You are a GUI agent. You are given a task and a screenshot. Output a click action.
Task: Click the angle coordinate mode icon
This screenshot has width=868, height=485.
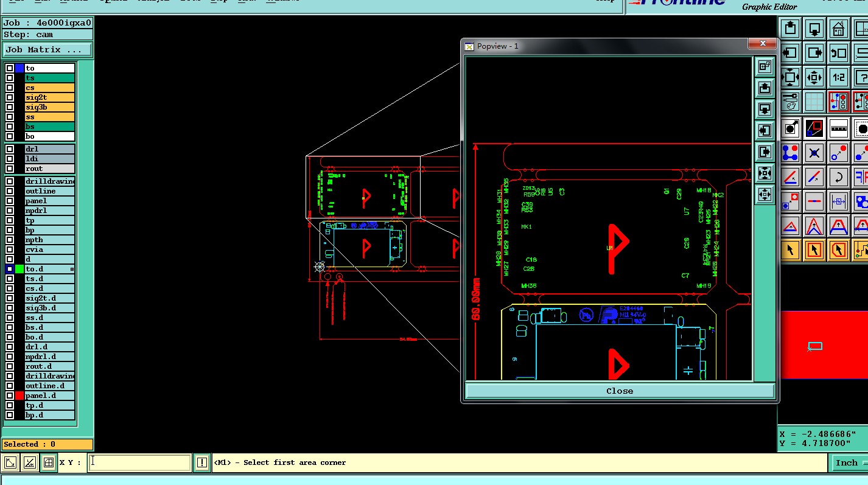[x=30, y=463]
